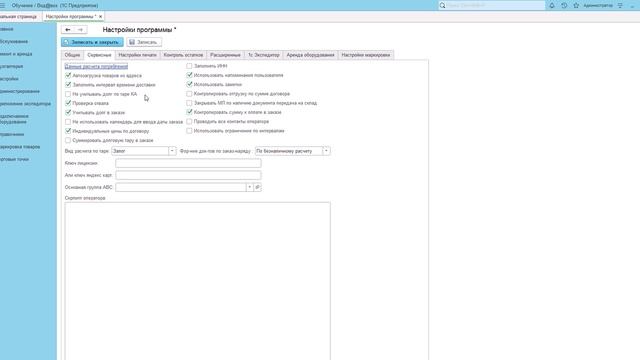Enable Не учитывать долг по таре КА
Screen dimensions: 640x360
(x=68, y=94)
